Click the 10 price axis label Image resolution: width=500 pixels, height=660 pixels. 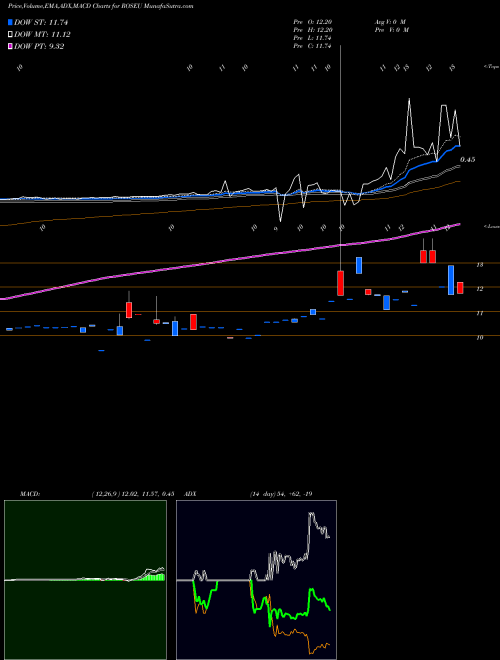[479, 338]
